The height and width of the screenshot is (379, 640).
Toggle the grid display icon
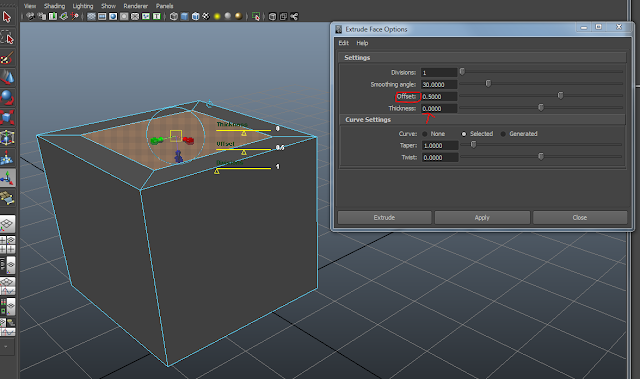click(x=91, y=16)
